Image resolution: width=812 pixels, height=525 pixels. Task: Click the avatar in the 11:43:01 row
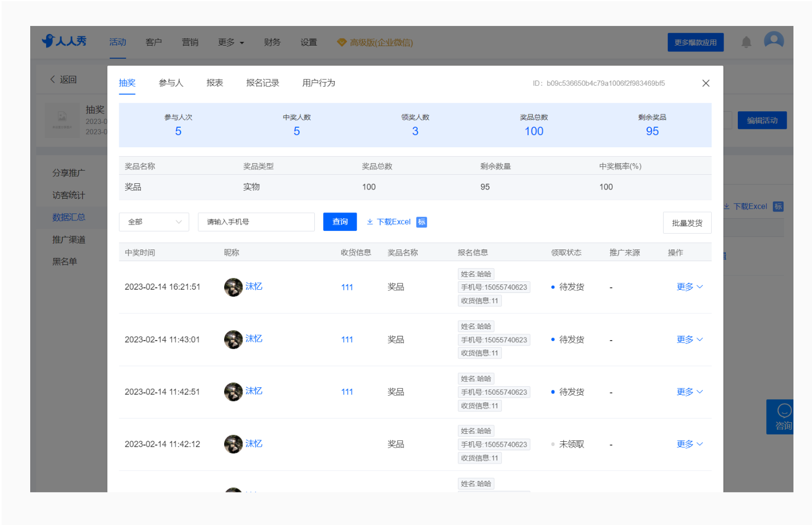point(233,340)
